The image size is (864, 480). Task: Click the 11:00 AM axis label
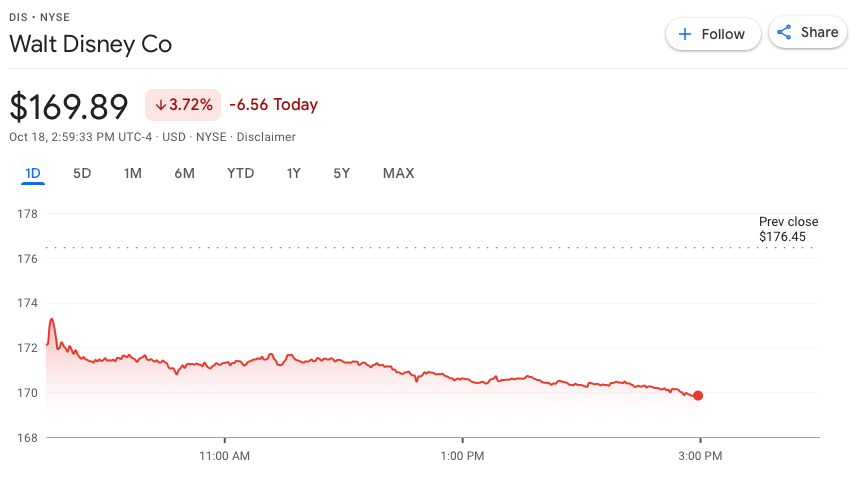pyautogui.click(x=224, y=456)
